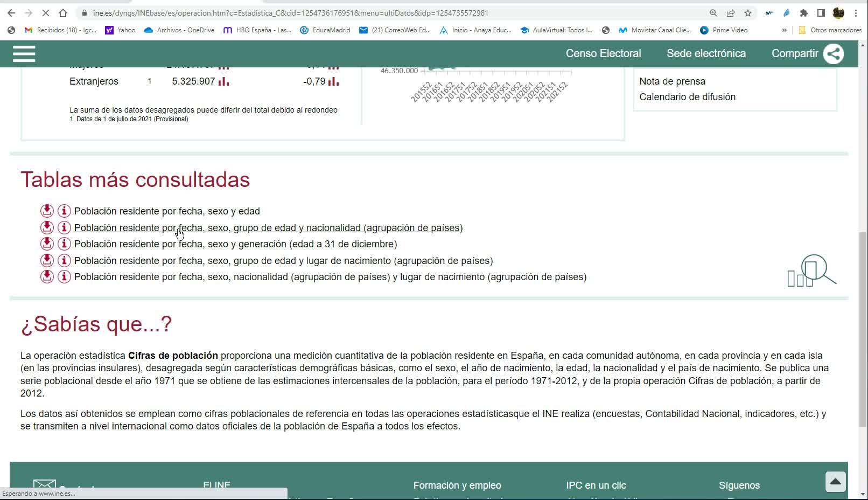Click the footer heading 'IPC en un clic'

596,485
